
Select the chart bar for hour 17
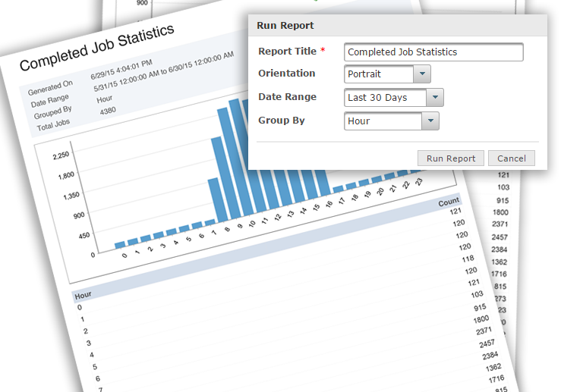[339, 190]
